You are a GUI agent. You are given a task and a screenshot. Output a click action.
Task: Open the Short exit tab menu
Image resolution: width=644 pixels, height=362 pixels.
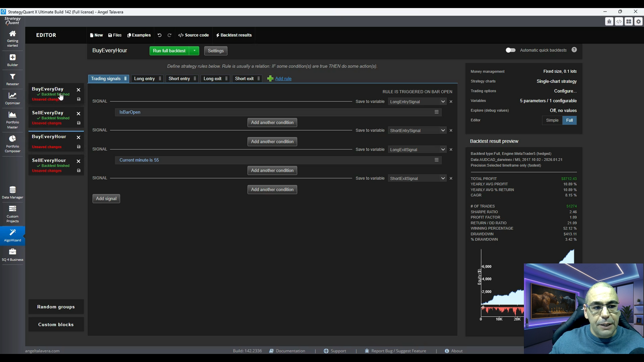pos(258,79)
